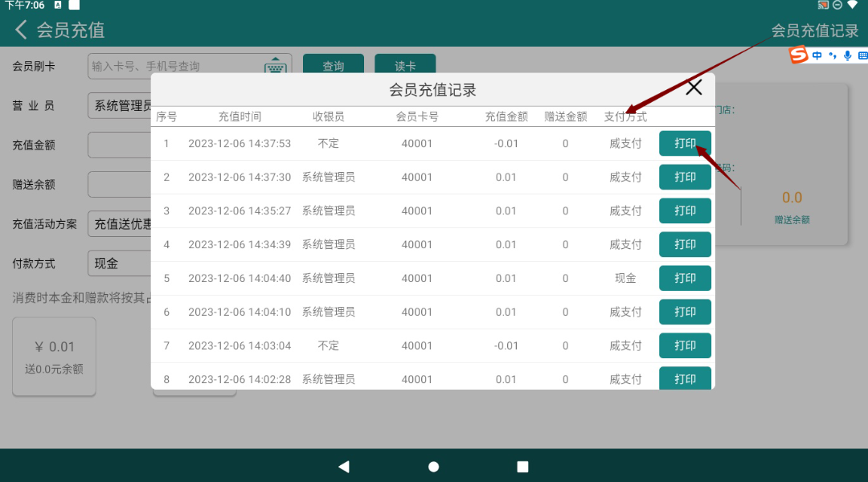Expand the 充值活动方案 dropdown
The width and height of the screenshot is (868, 482).
coord(121,224)
